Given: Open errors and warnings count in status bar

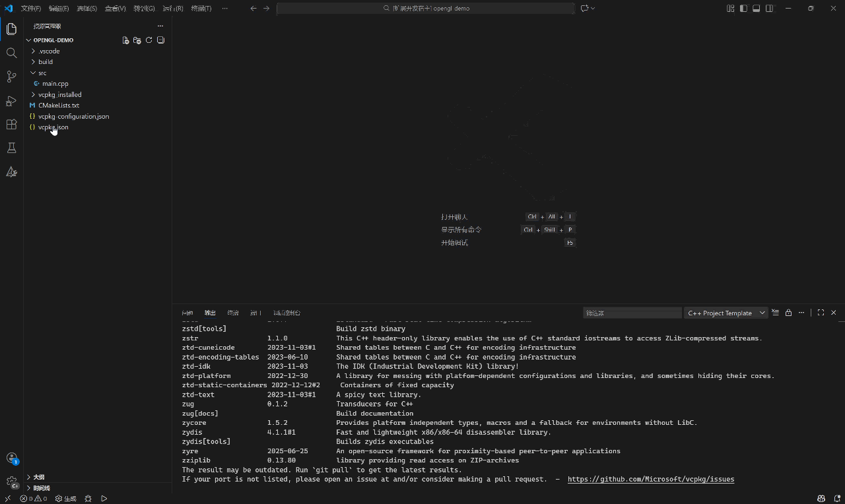Looking at the screenshot, I should [x=34, y=499].
